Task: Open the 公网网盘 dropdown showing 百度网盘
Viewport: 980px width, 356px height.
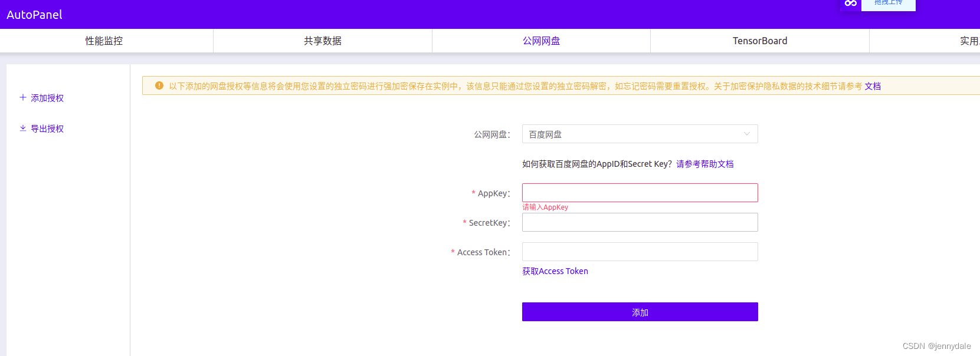Action: (x=640, y=134)
